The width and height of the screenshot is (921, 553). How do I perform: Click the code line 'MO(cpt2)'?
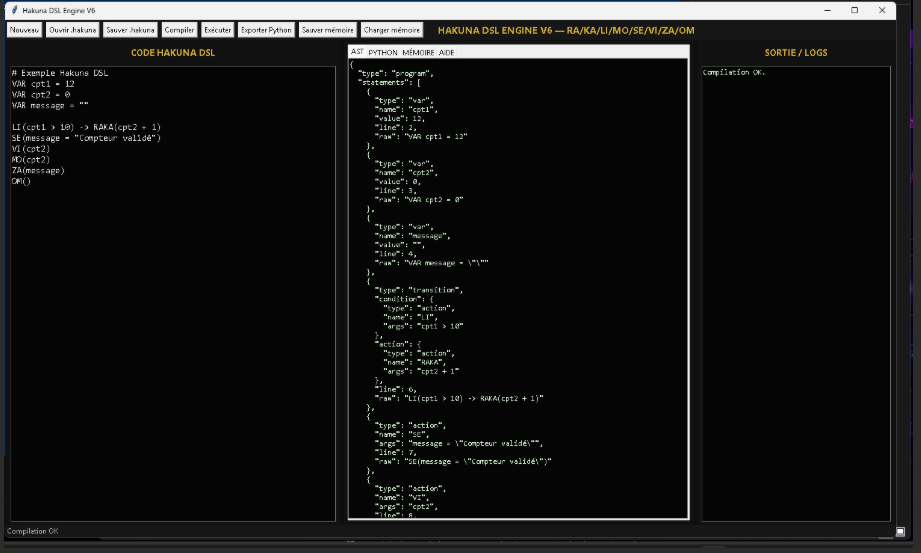click(31, 159)
